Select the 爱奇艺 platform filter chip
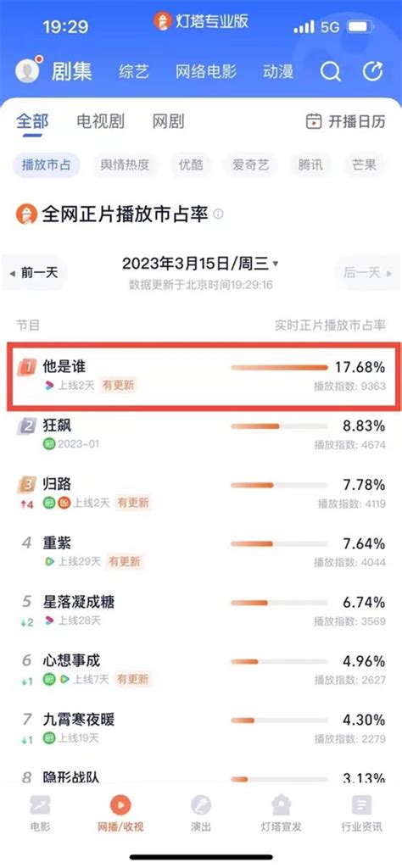 (x=250, y=164)
